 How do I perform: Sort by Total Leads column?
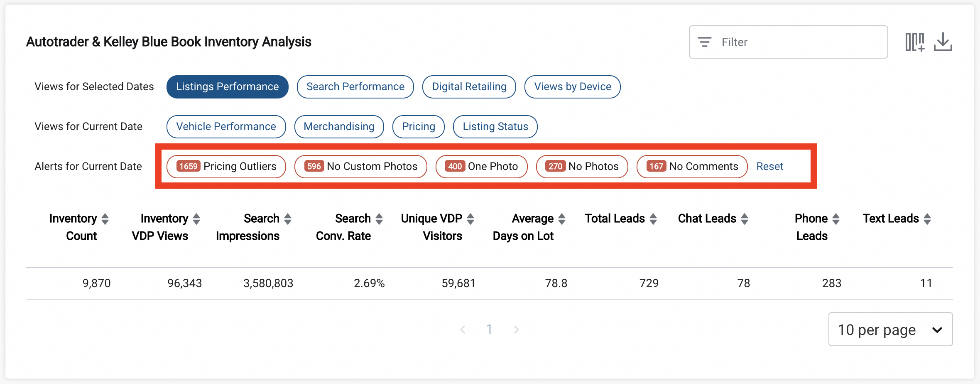point(653,219)
